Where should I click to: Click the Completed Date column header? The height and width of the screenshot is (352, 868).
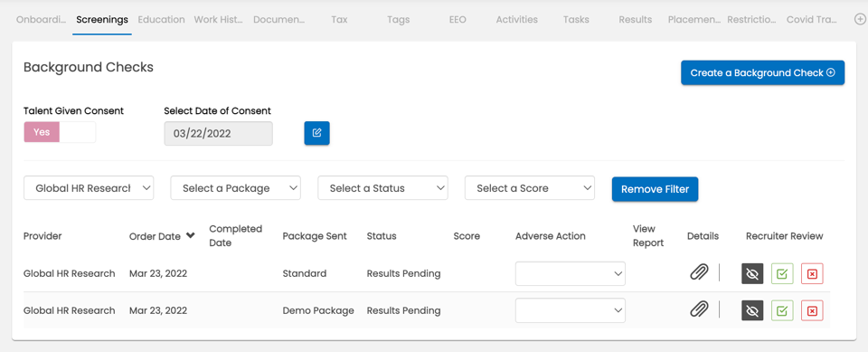click(x=235, y=235)
